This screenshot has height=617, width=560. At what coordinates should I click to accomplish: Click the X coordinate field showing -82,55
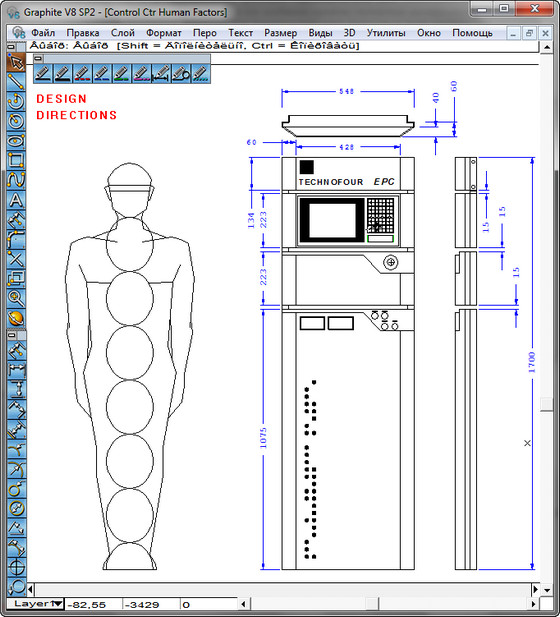pos(93,604)
